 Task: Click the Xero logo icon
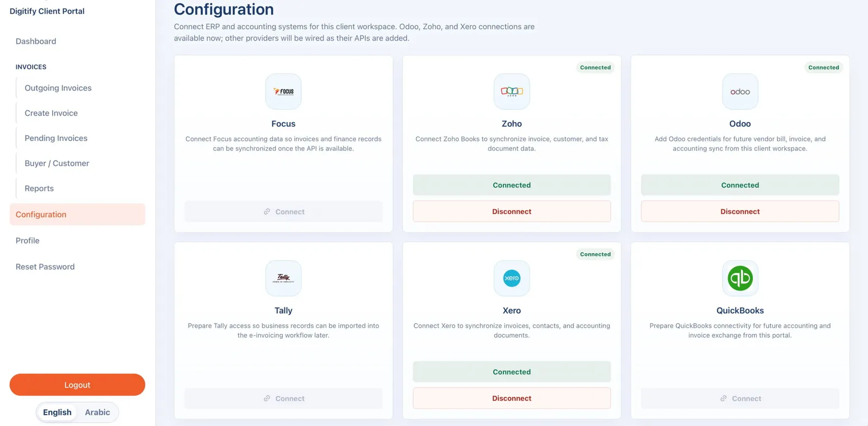click(x=512, y=278)
